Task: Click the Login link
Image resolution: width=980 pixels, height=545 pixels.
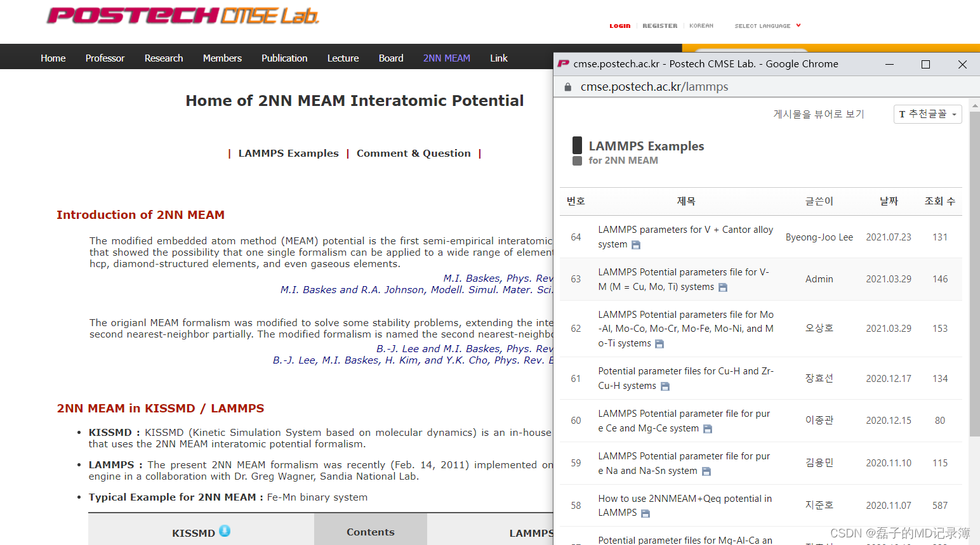Action: click(x=620, y=26)
